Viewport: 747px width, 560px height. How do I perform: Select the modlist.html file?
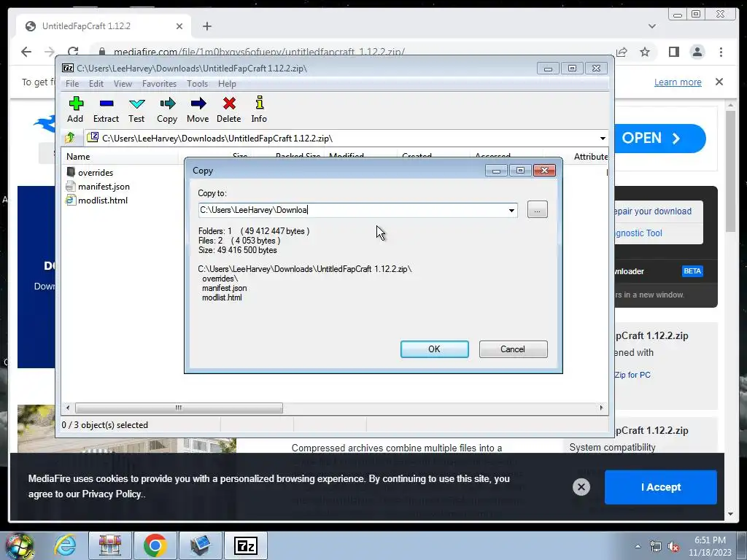pyautogui.click(x=102, y=200)
